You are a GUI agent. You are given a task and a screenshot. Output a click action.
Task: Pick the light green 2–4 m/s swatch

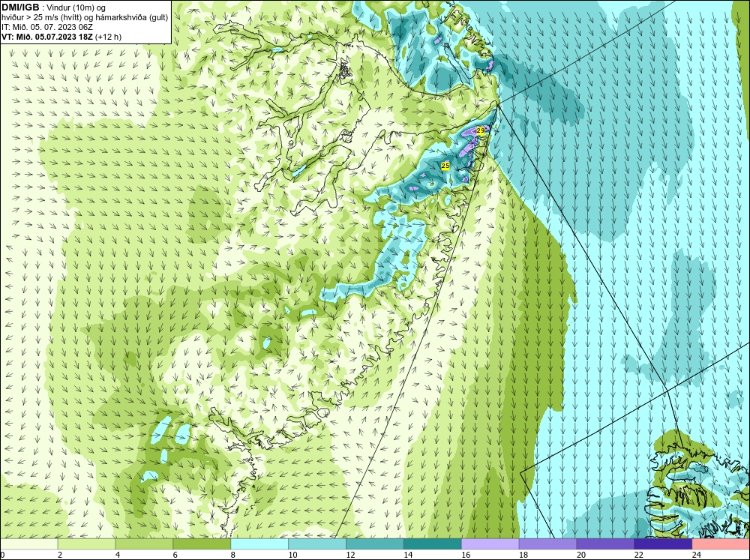point(86,544)
